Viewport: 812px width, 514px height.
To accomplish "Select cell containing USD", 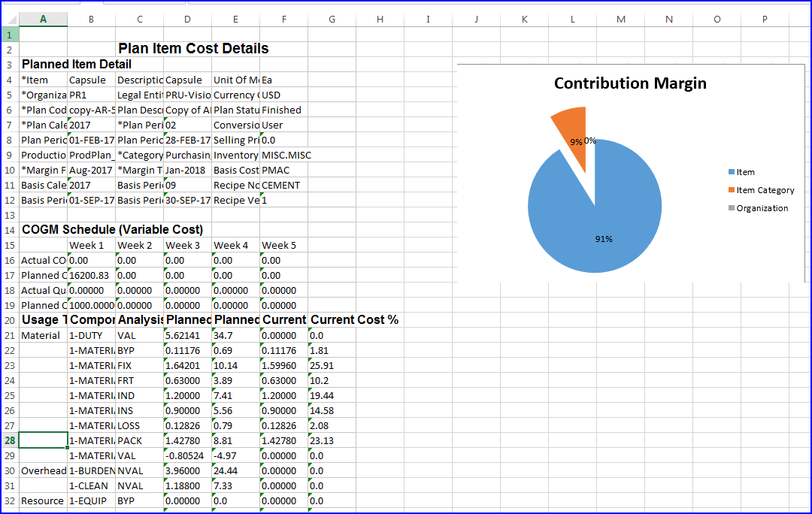I will [283, 95].
